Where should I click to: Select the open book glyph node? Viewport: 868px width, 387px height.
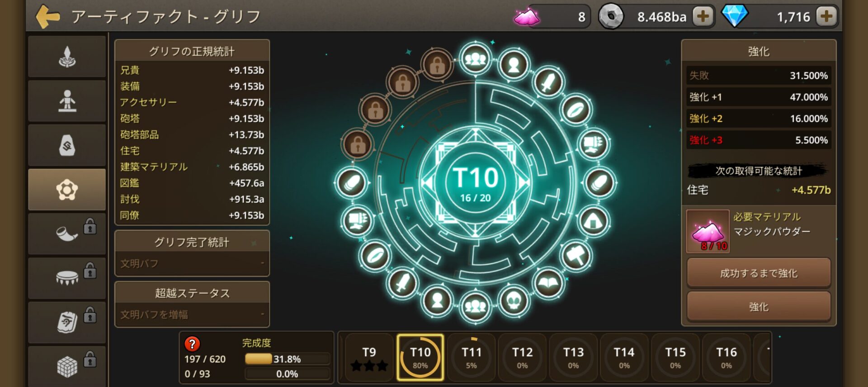[x=548, y=283]
